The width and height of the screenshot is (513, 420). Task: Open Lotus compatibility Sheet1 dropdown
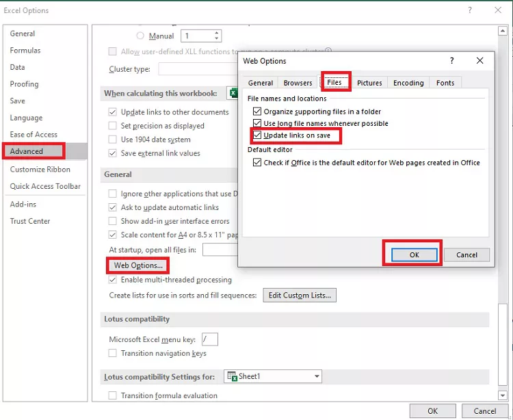coord(316,376)
